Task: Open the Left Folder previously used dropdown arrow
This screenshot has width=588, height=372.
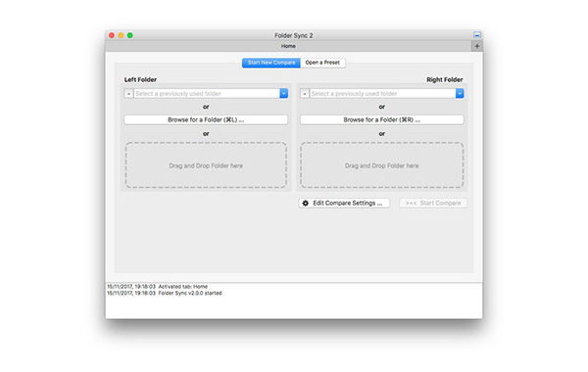Action: 284,93
